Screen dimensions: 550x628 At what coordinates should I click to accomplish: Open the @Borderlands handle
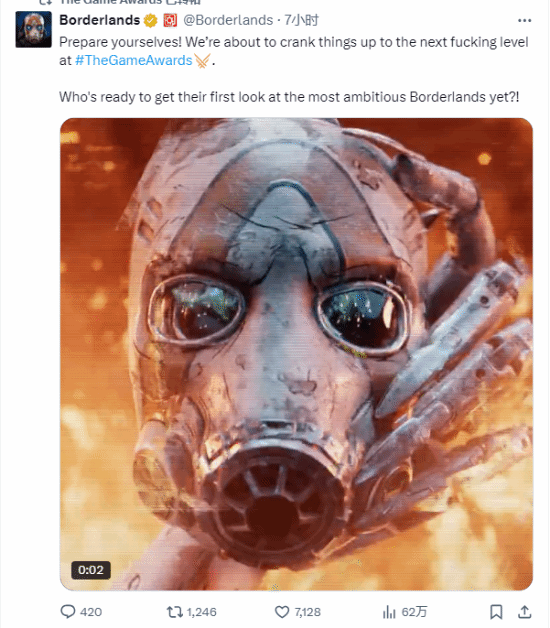point(228,20)
